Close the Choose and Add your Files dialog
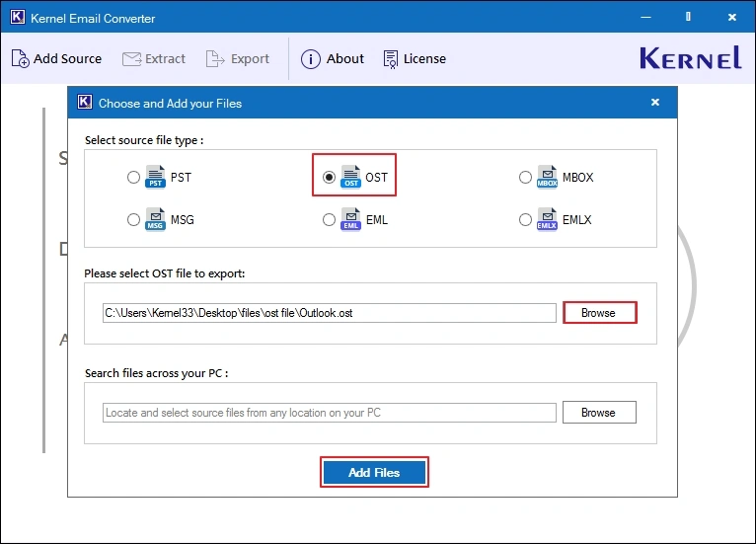Screen dimensions: 756x544 pos(654,103)
